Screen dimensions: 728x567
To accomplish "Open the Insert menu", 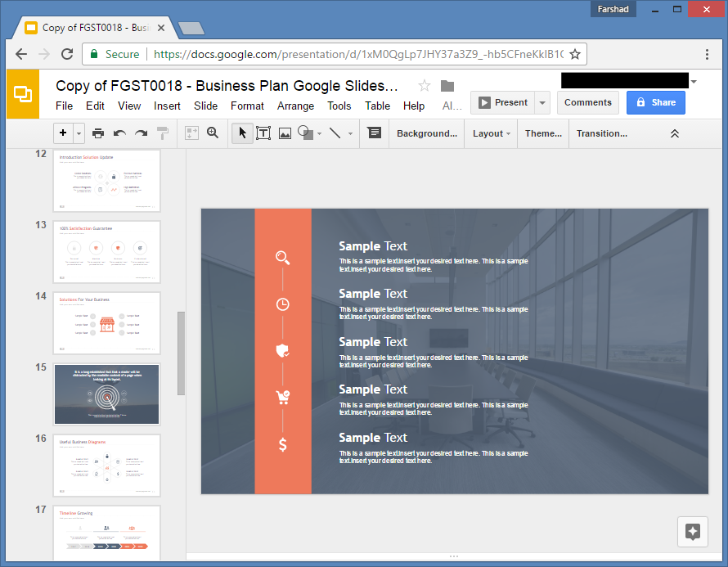I will point(167,106).
